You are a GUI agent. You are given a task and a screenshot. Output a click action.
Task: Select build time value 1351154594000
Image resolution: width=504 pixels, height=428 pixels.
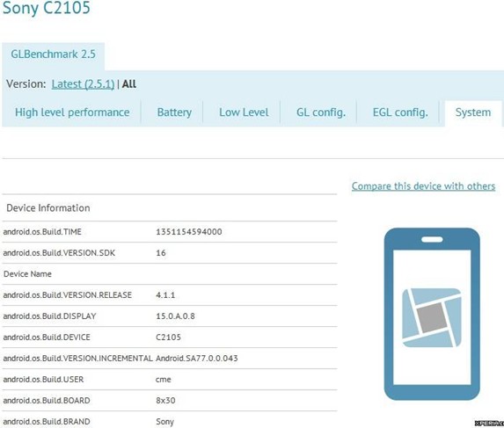coord(189,231)
